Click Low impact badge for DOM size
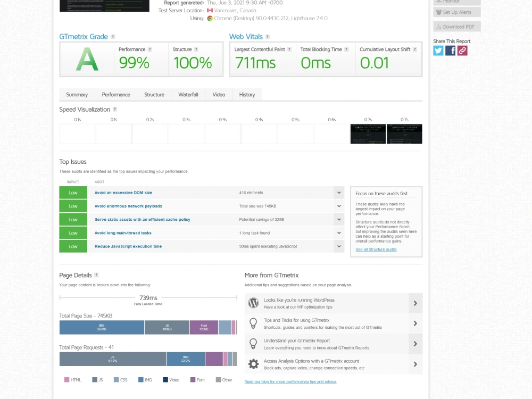532x399 pixels. 73,193
